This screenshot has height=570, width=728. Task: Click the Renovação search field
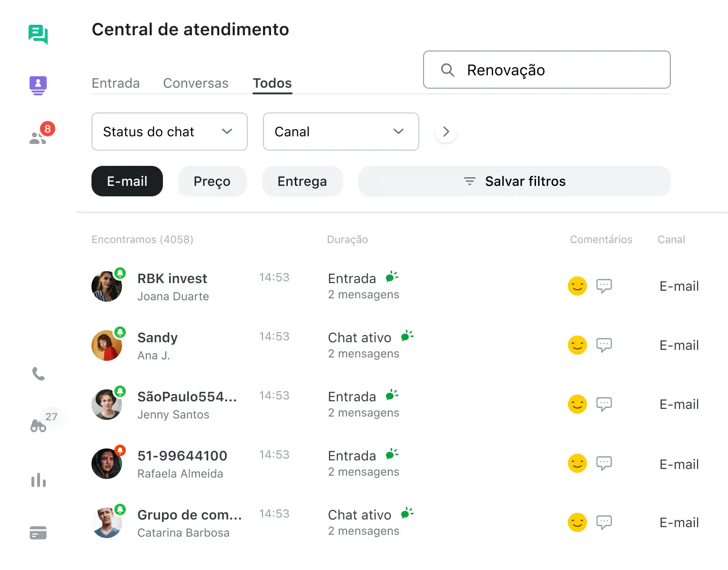click(547, 70)
